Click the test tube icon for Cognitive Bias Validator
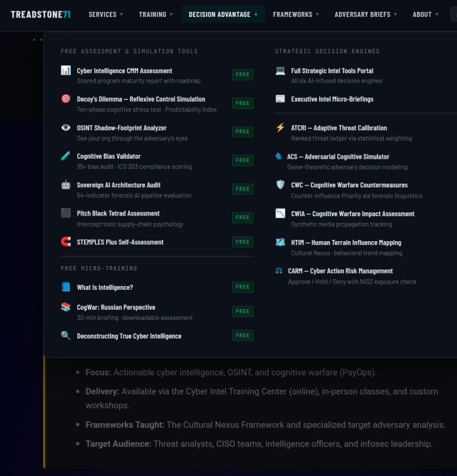Image resolution: width=457 pixels, height=476 pixels. pos(66,156)
